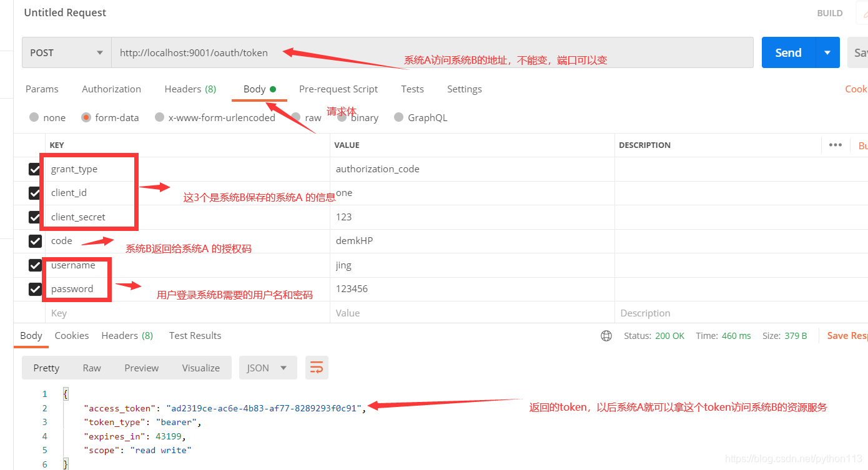Viewport: 868px width, 470px height.
Task: Click the VALUE column header
Action: (347, 145)
